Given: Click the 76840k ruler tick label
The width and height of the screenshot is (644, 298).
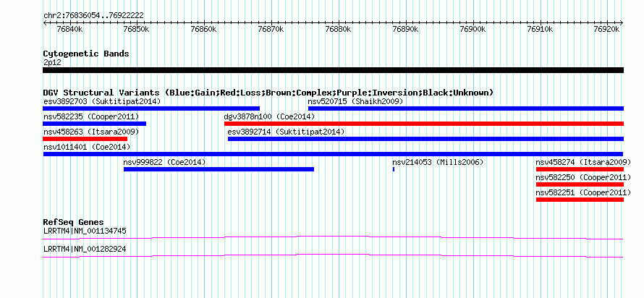Looking at the screenshot, I should coord(69,29).
